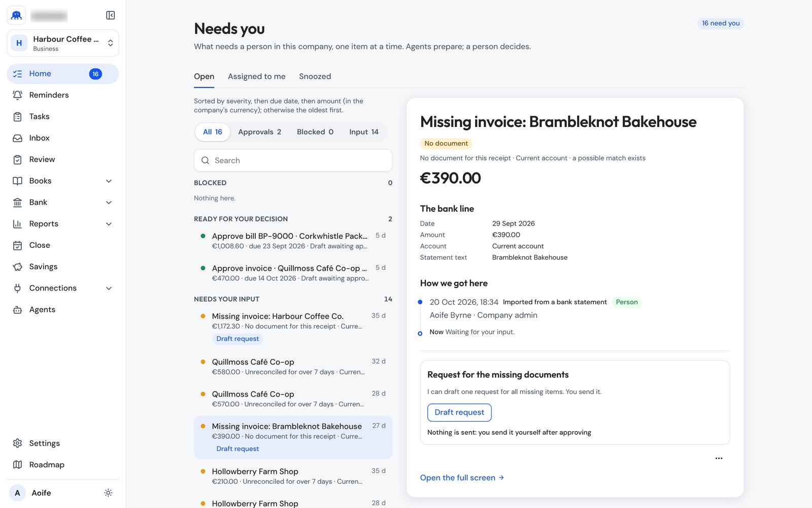This screenshot has width=812, height=508.
Task: Click Draft request under Brambleknot Bakehouse list item
Action: pyautogui.click(x=238, y=449)
